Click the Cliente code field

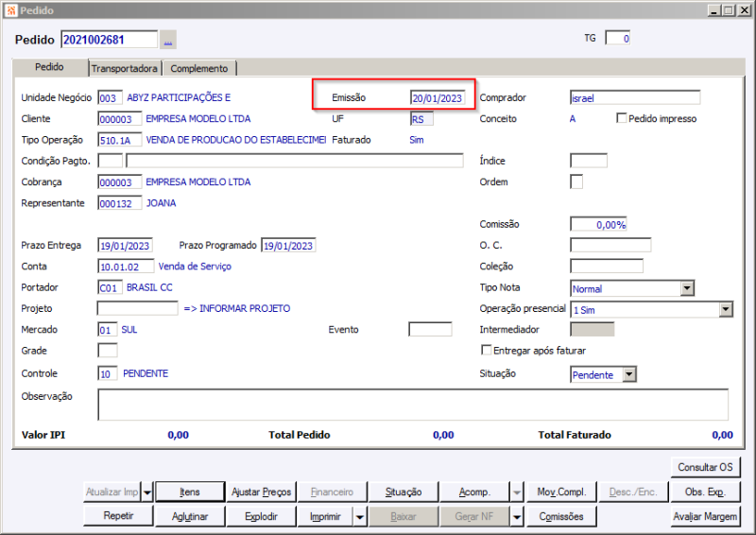coord(120,119)
